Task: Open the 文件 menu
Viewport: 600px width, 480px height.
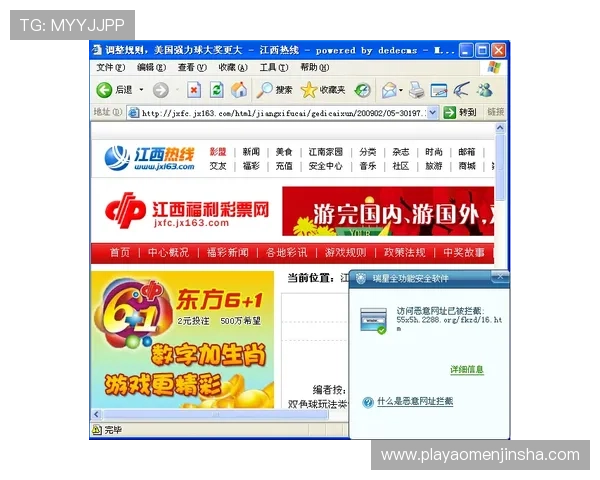Action: click(x=110, y=68)
